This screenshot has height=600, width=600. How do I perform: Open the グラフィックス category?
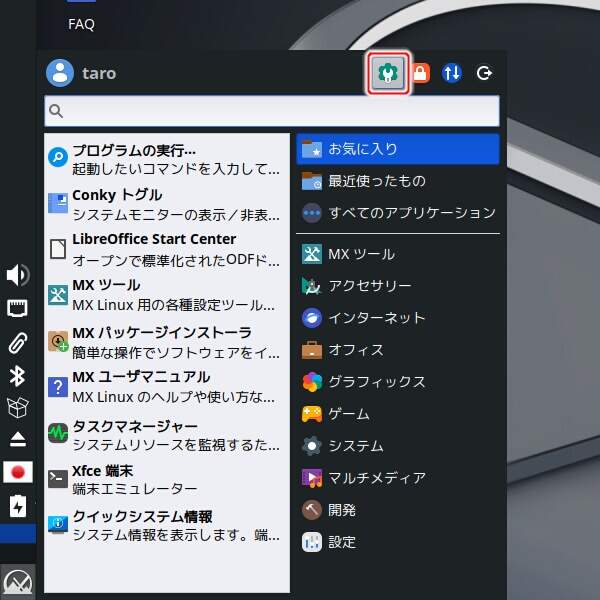pos(398,382)
